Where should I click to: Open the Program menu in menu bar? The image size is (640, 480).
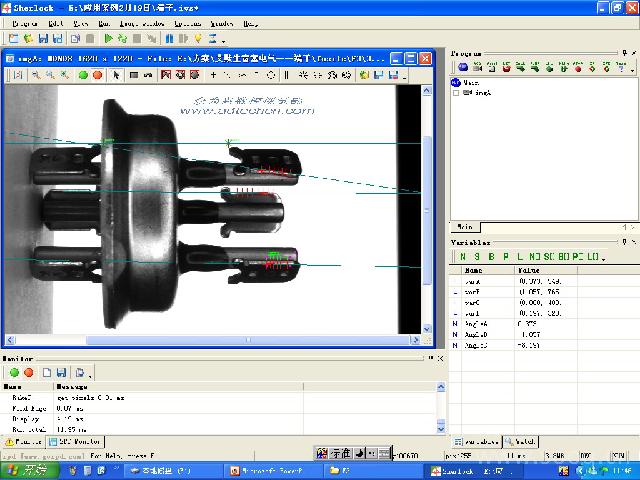tap(25, 22)
